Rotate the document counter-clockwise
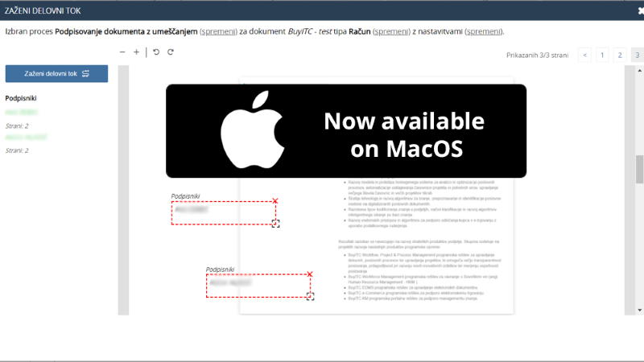 tap(156, 52)
